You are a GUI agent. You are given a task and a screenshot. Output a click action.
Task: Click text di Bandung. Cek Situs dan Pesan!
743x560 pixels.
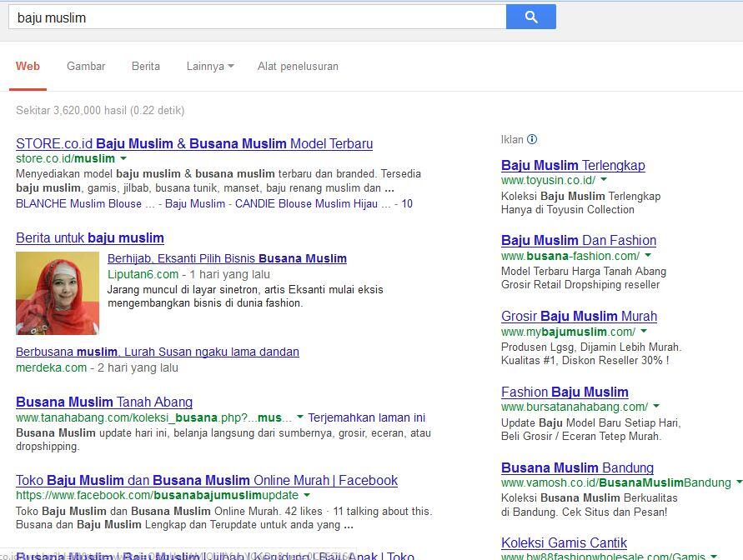click(x=585, y=512)
